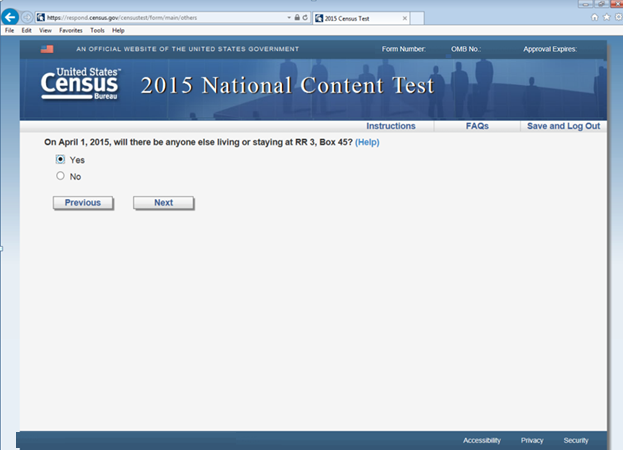Open the Security footer link
This screenshot has width=623, height=450.
click(576, 440)
